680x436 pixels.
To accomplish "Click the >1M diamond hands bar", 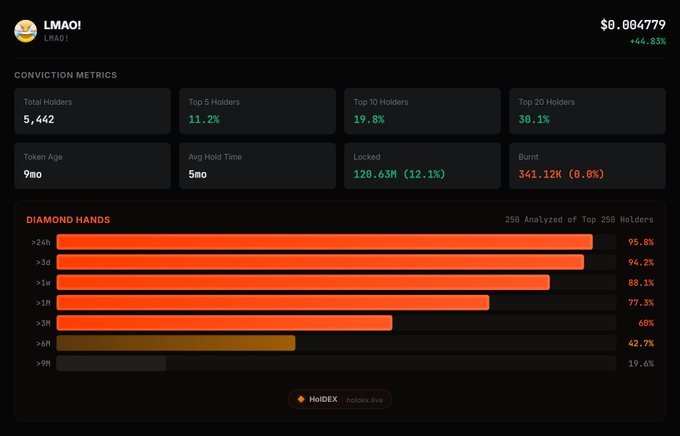I will point(273,302).
